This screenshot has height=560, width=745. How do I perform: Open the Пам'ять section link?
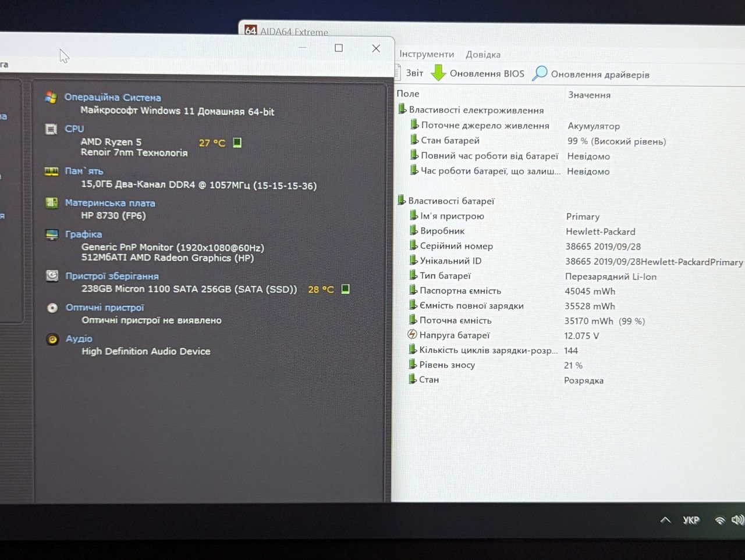pos(84,171)
